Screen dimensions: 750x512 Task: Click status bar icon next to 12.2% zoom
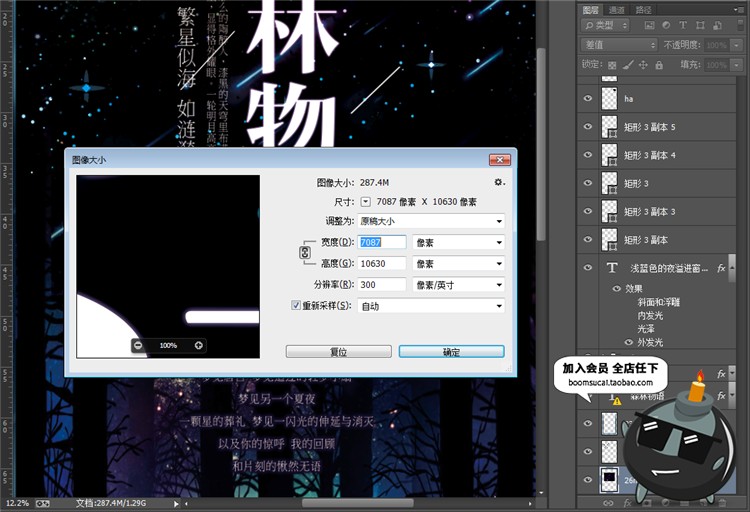point(43,503)
